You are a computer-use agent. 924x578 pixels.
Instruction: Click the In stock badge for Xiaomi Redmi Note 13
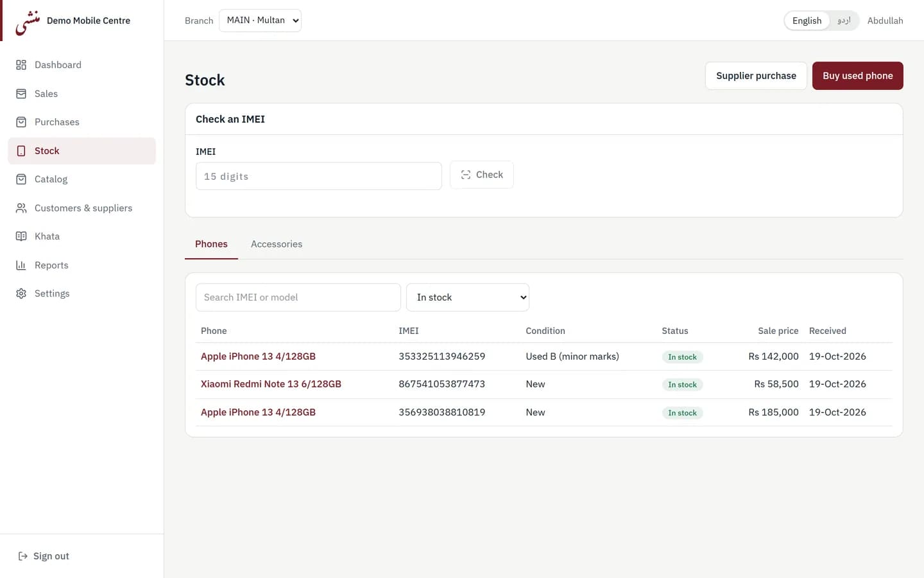point(682,385)
